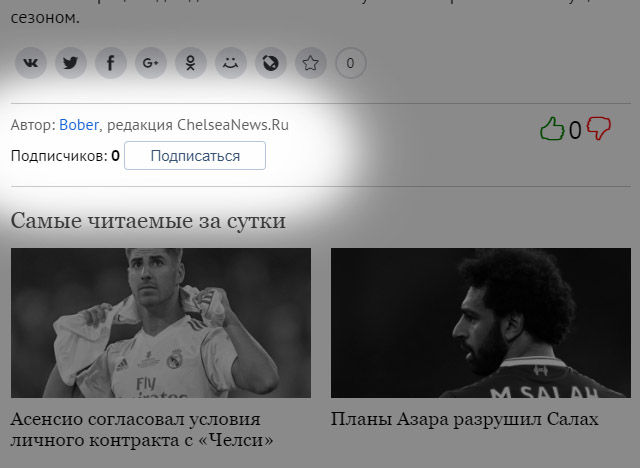Click the share counter showing 0
This screenshot has height=468, width=640.
(x=350, y=63)
